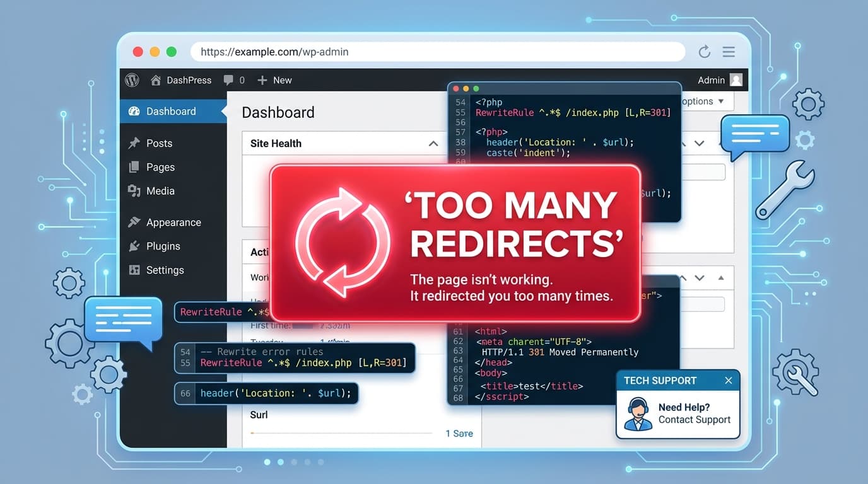
Task: Select the Plugins icon in the sidebar
Action: coord(134,246)
